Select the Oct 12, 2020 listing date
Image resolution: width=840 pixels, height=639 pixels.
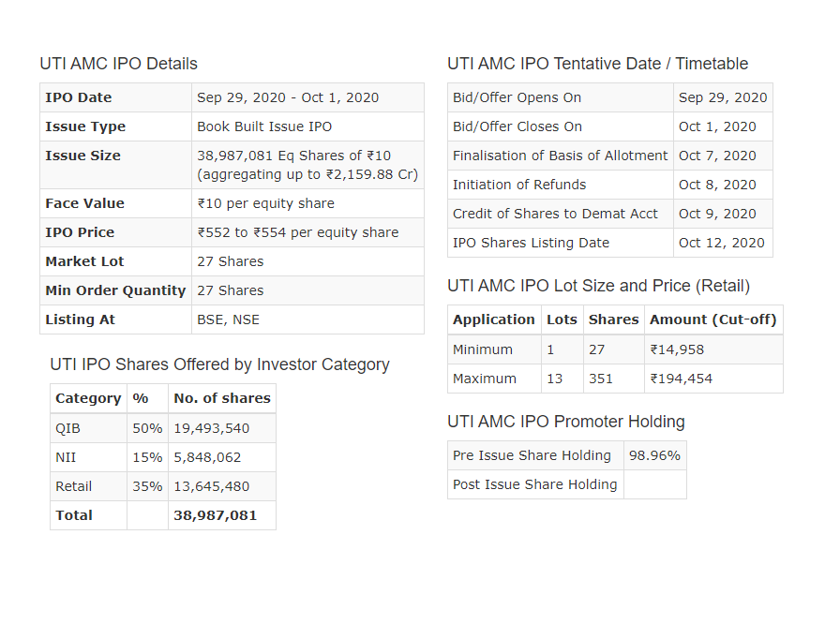722,243
